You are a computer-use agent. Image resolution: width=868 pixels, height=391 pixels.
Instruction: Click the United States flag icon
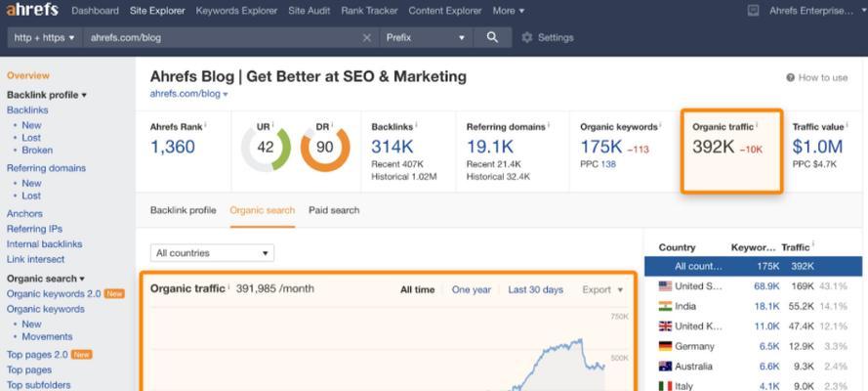pyautogui.click(x=665, y=286)
